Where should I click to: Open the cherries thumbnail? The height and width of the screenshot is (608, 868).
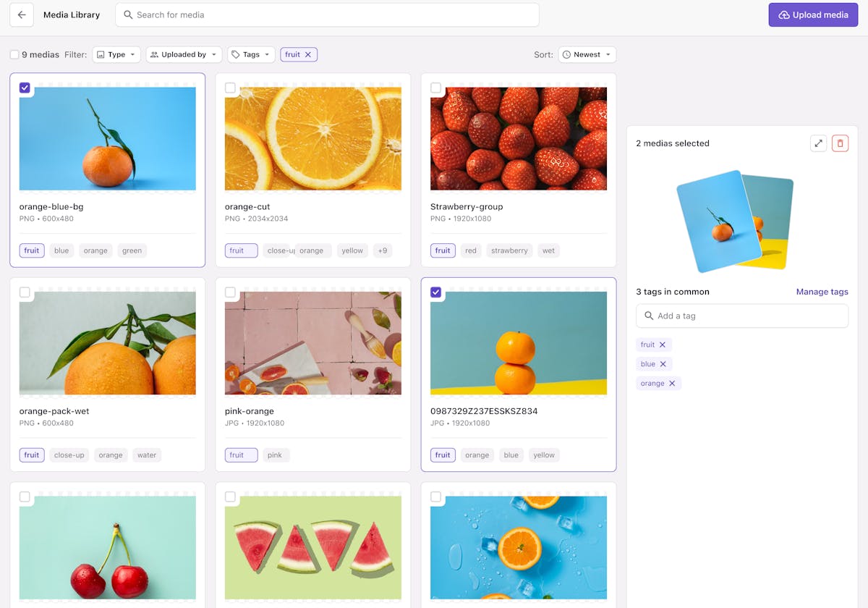[108, 547]
